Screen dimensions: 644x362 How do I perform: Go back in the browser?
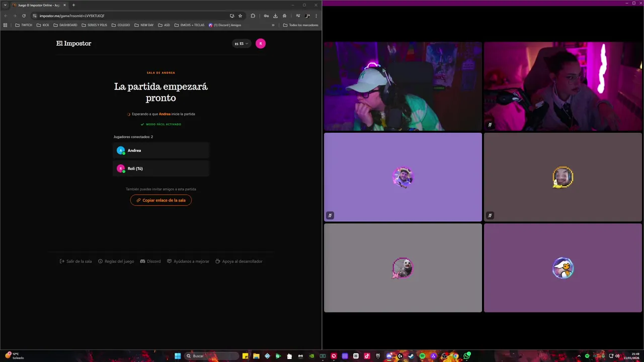tap(6, 16)
